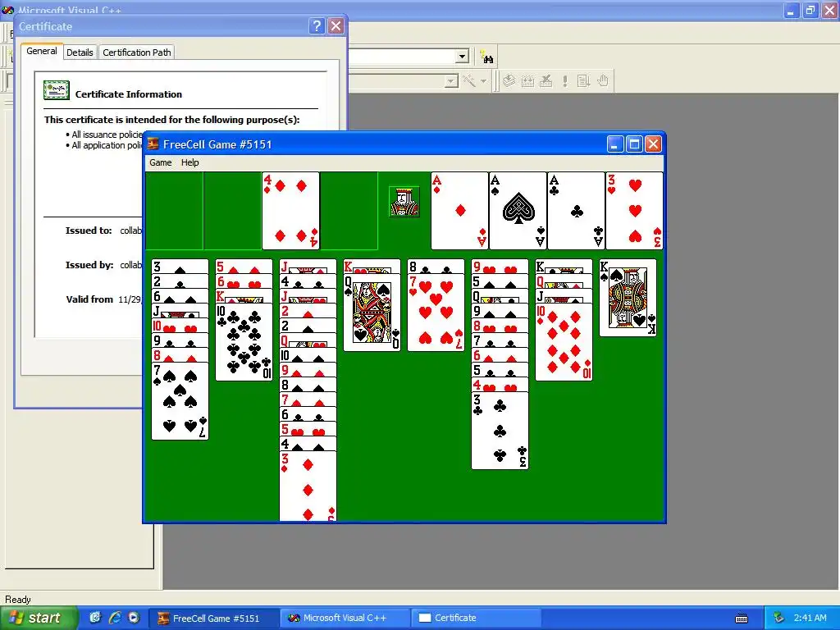Viewport: 840px width, 630px height.
Task: Switch to Certificate taskbar button
Action: (476, 619)
